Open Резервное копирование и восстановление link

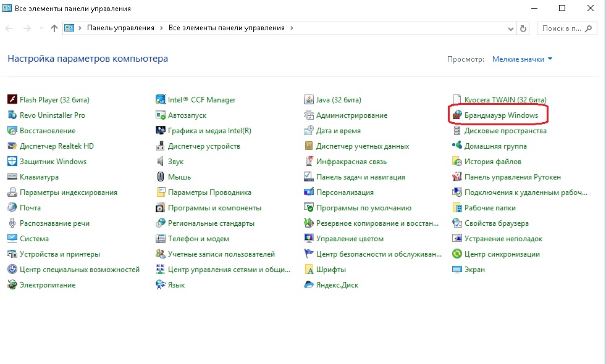pyautogui.click(x=377, y=223)
